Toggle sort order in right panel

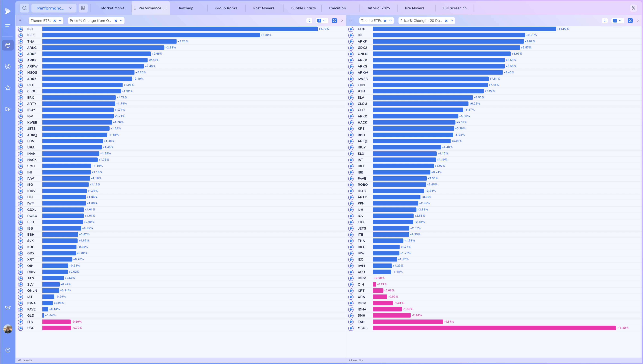point(605,21)
